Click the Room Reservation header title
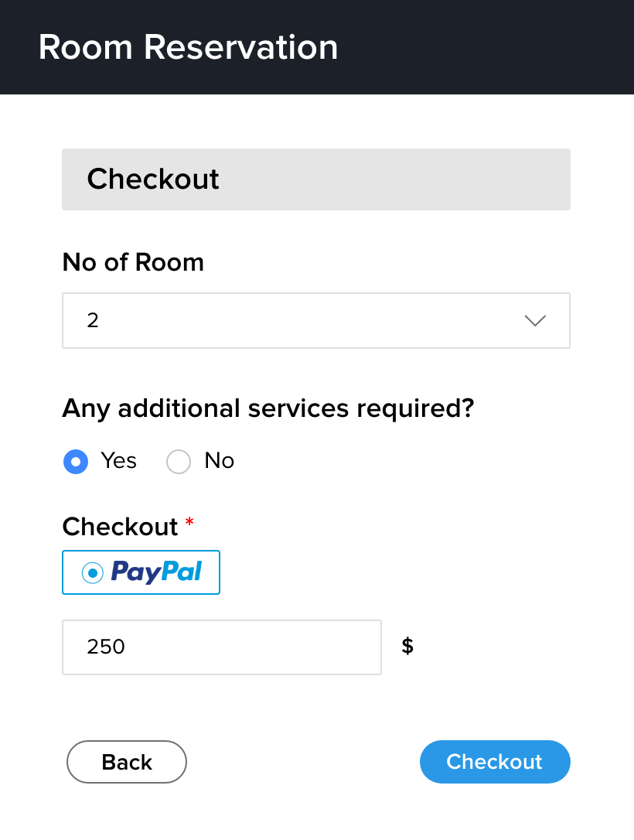The height and width of the screenshot is (840, 634). pos(188,47)
